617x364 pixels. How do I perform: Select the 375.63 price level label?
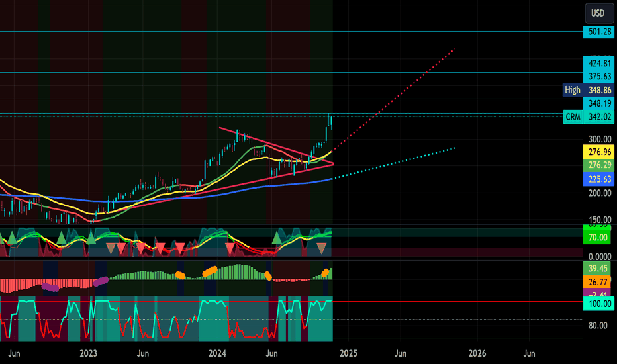pos(598,76)
